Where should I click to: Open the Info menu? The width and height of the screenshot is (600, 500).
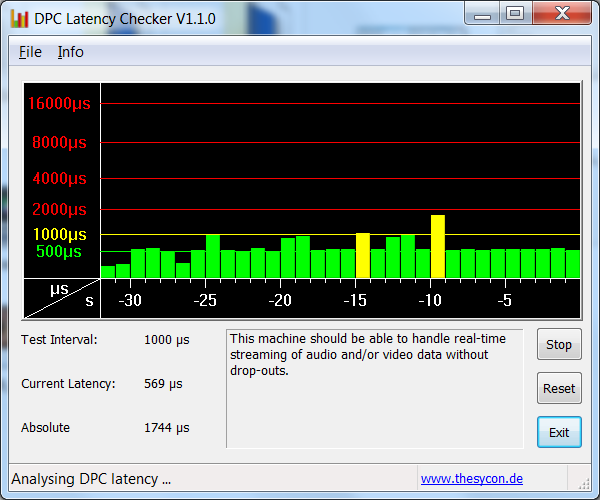click(70, 52)
